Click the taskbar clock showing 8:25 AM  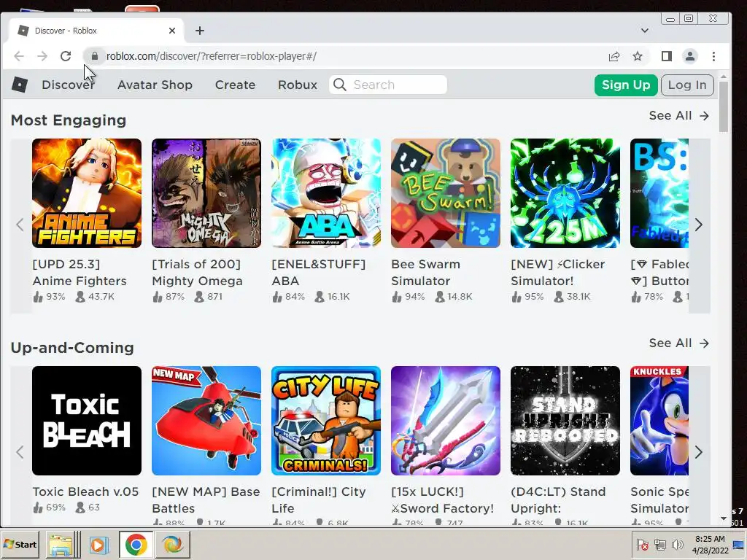(710, 545)
